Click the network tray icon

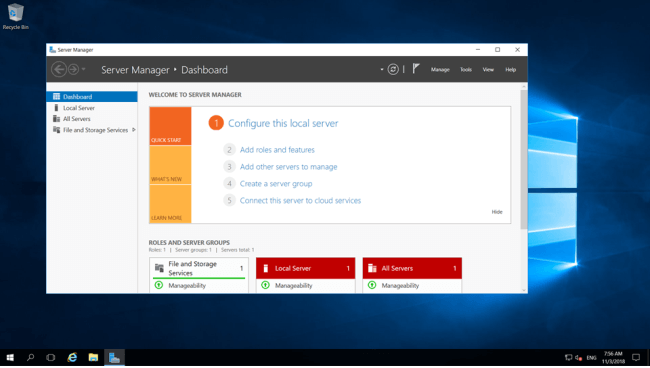click(568, 357)
